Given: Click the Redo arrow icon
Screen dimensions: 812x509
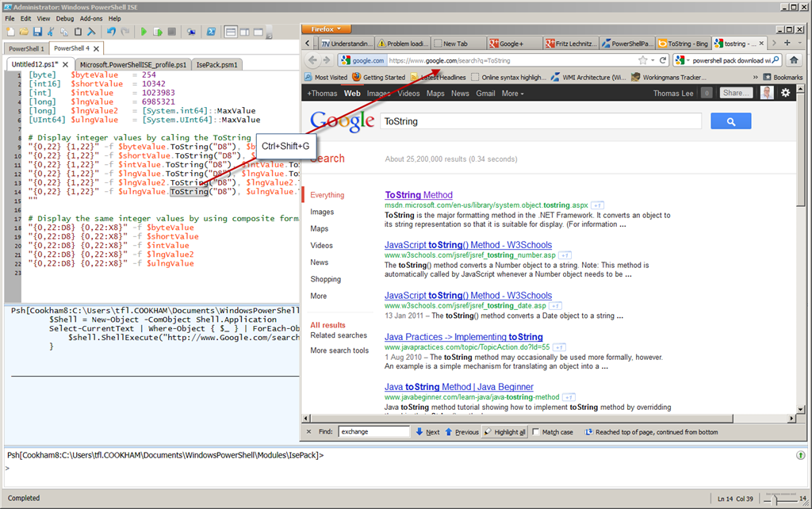Looking at the screenshot, I should [x=124, y=32].
